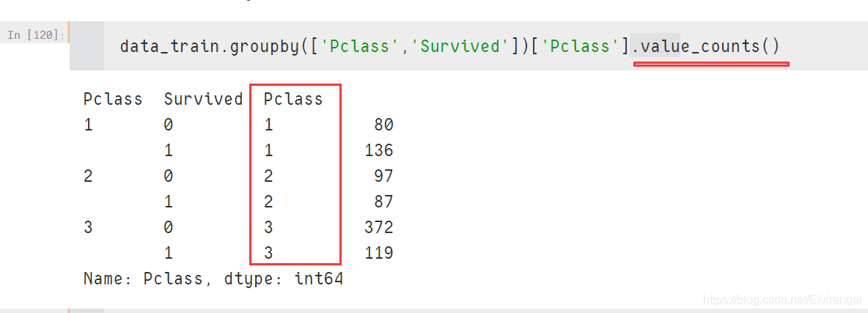Image resolution: width=868 pixels, height=313 pixels.
Task: Click the red underline beneath value_counts
Action: coord(711,65)
